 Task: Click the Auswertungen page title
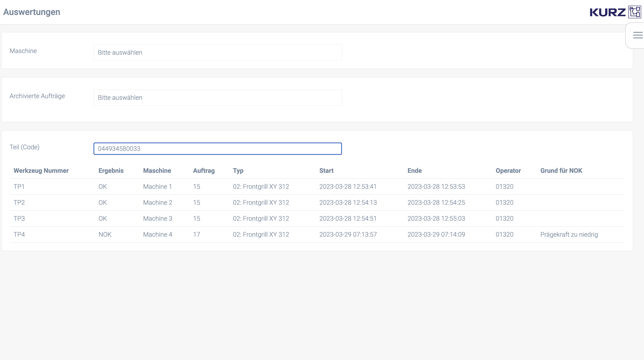pos(32,12)
